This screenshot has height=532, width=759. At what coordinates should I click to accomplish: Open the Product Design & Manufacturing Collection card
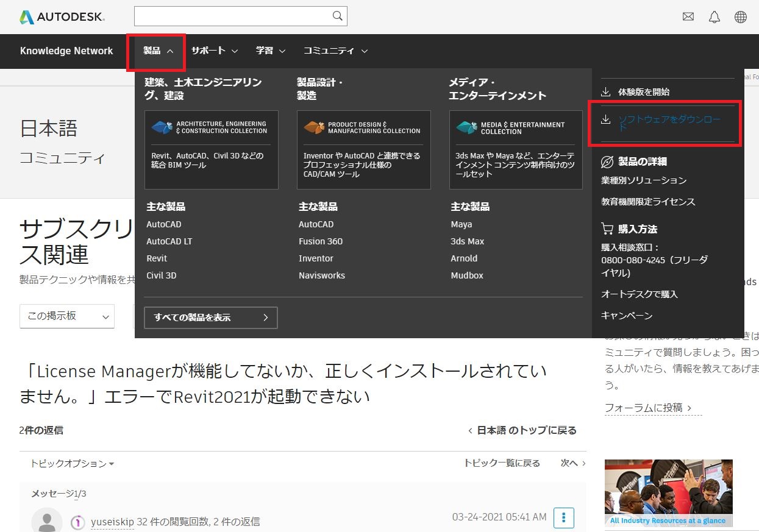coord(364,150)
